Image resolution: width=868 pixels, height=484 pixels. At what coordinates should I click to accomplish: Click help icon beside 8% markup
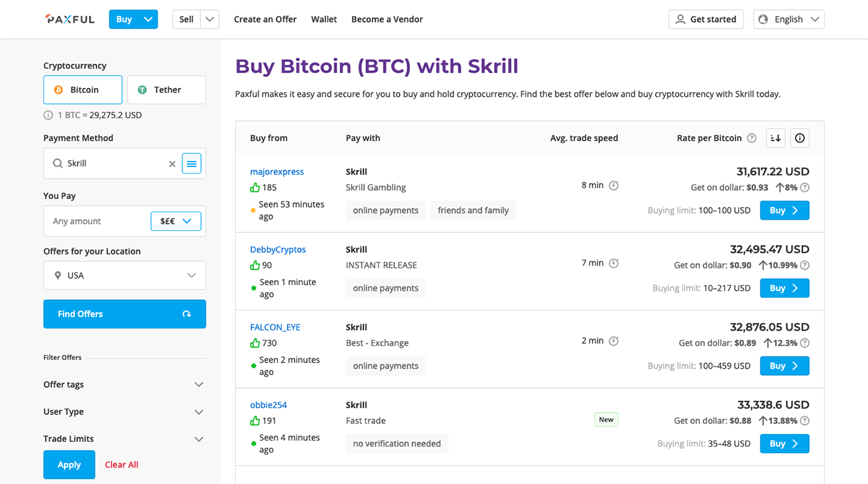coord(805,188)
